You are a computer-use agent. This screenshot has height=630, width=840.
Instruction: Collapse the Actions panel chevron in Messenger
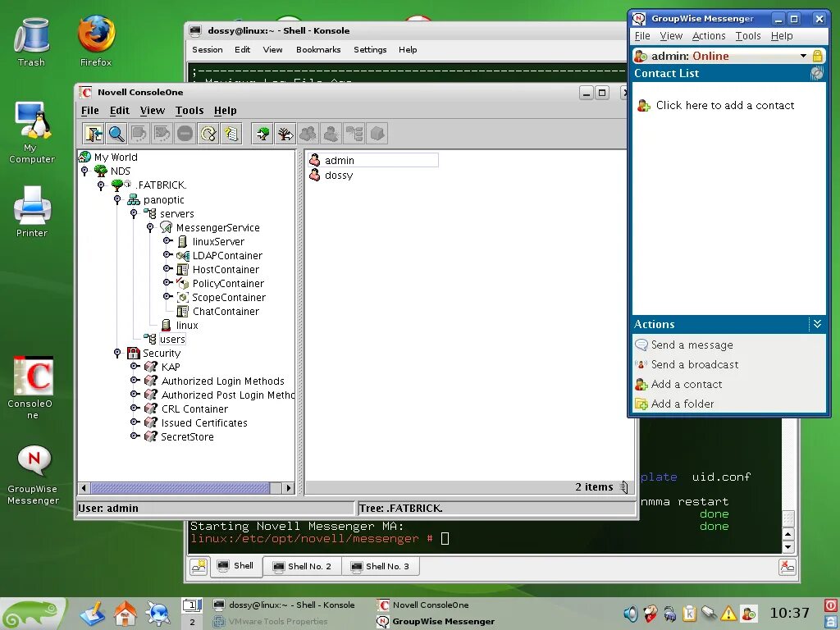[817, 324]
